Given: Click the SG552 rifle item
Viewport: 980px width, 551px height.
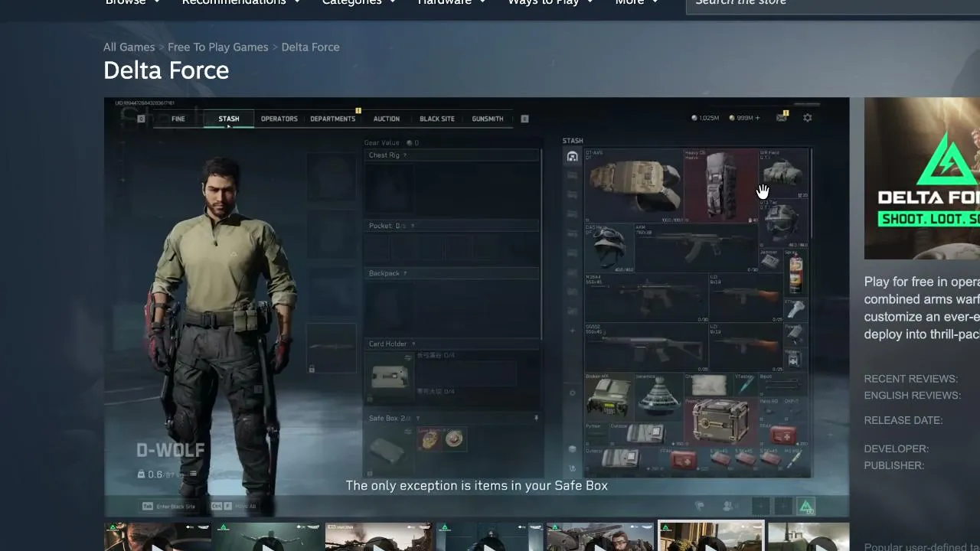Looking at the screenshot, I should point(647,347).
